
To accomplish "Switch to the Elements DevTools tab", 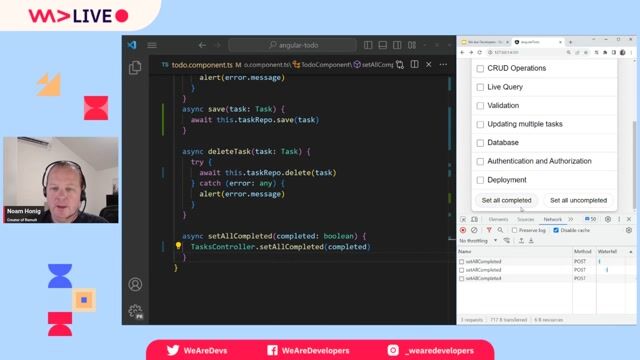I will click(x=498, y=220).
